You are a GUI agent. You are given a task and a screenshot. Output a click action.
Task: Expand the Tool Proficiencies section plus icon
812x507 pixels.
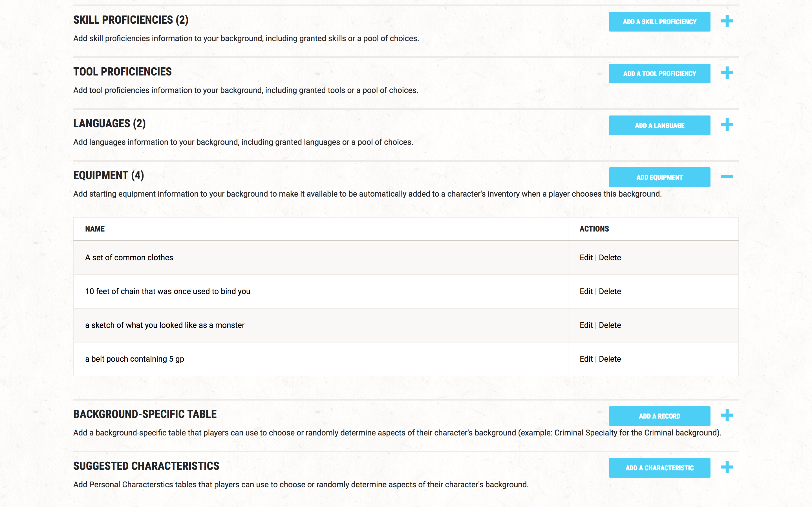click(727, 73)
